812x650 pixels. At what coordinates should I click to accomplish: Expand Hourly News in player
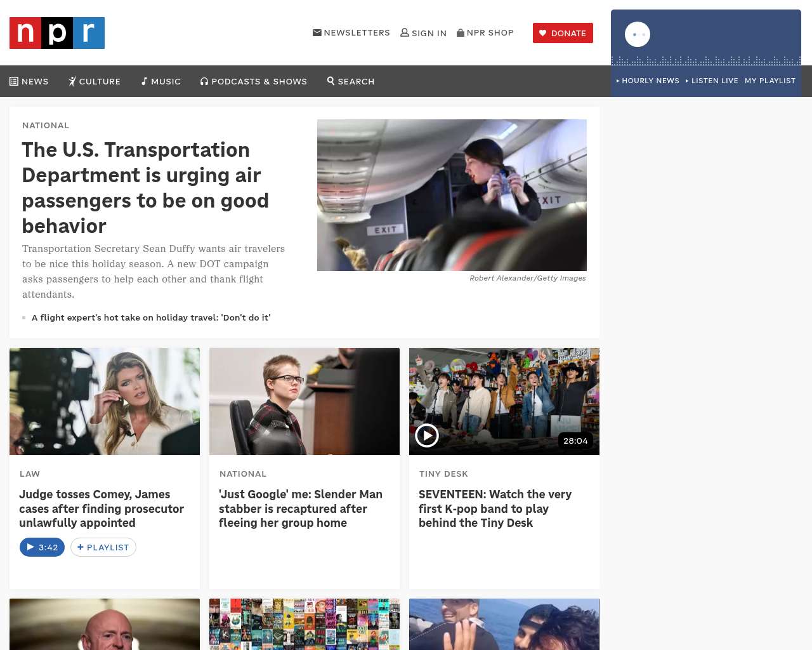pos(648,81)
